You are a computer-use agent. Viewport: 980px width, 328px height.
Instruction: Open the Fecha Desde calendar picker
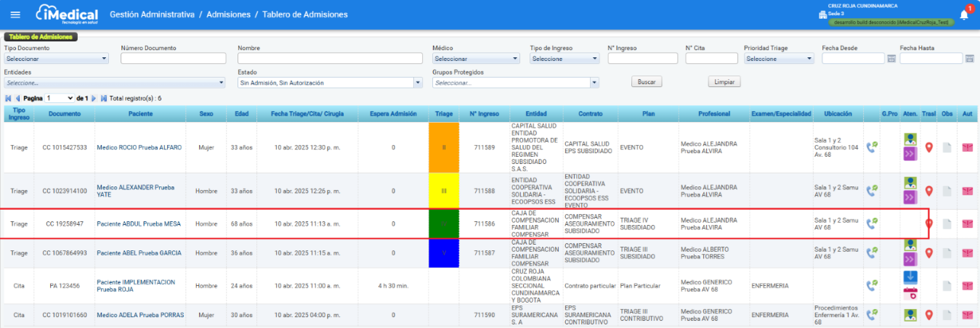pos(891,59)
